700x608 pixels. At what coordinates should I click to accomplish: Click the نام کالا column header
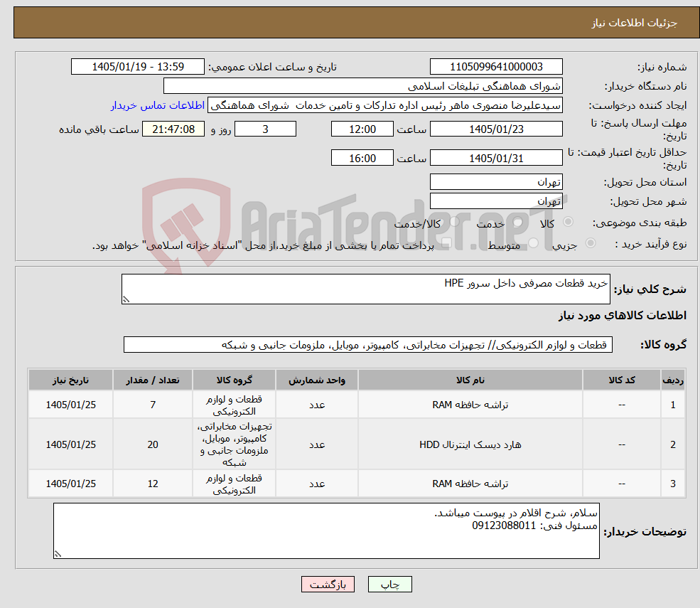470,380
